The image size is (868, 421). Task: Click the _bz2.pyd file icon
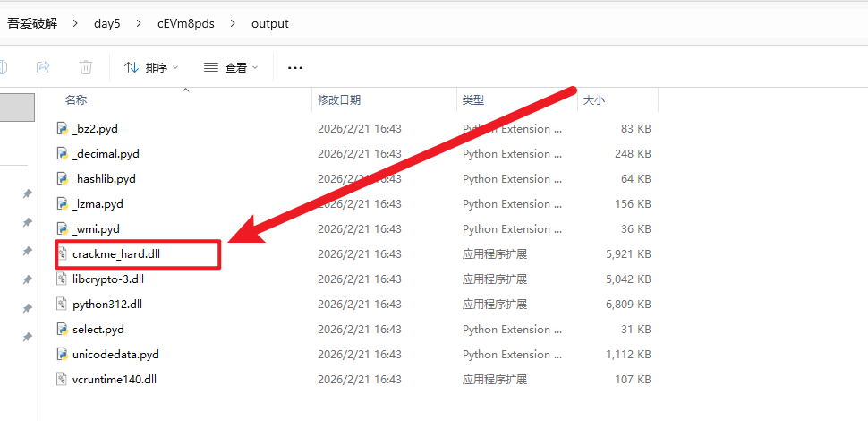point(63,129)
